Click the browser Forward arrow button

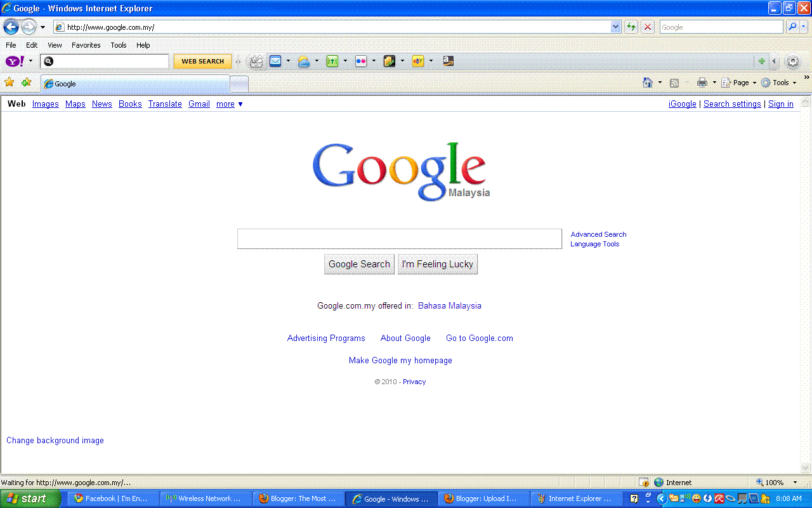coord(29,27)
